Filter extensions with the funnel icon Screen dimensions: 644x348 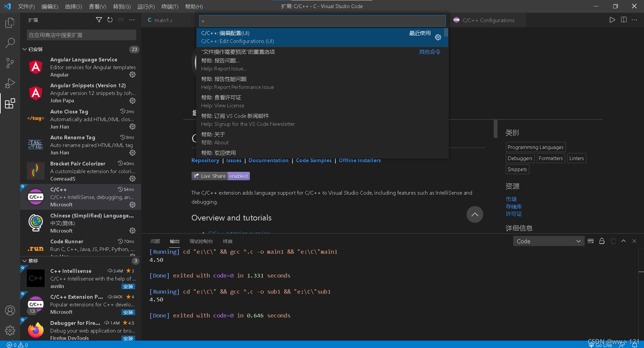[x=99, y=20]
